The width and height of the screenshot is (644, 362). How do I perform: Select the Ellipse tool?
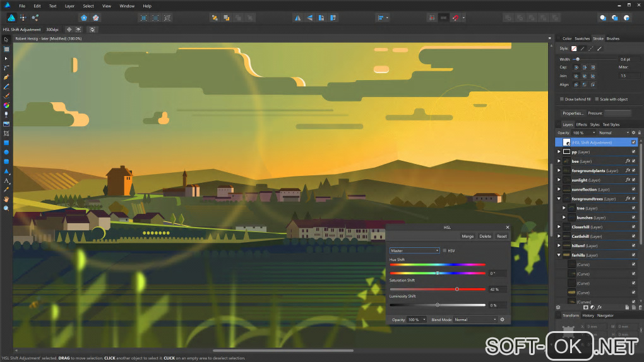pyautogui.click(x=6, y=152)
